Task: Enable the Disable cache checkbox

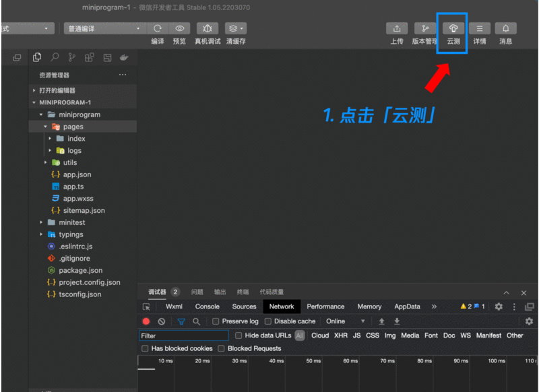Action: coord(267,321)
